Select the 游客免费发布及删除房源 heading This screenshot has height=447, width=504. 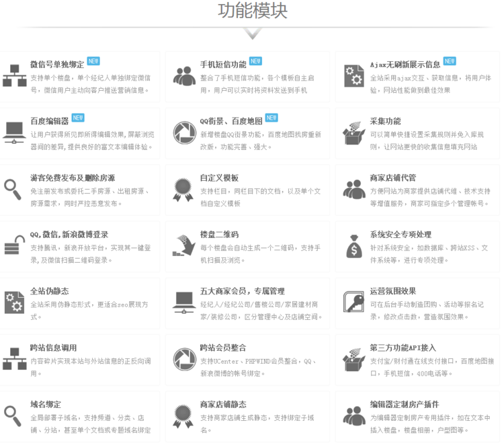(73, 178)
